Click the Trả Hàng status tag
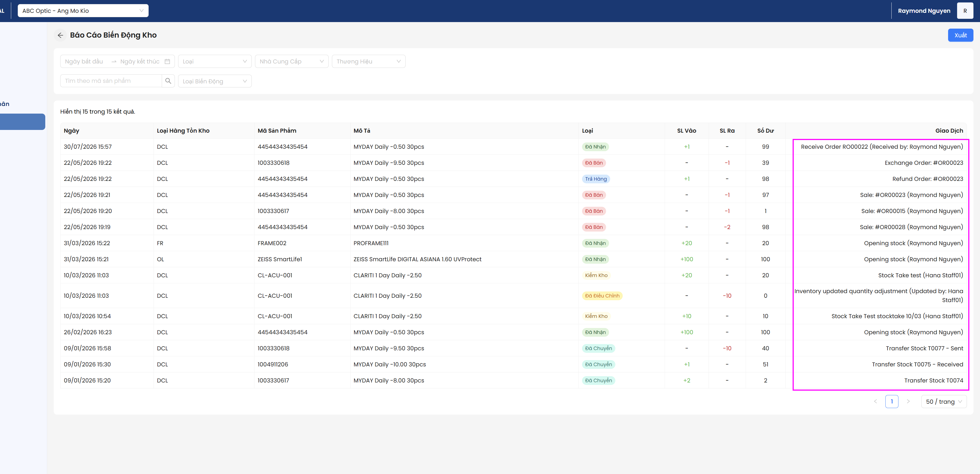This screenshot has width=980, height=474. 596,179
